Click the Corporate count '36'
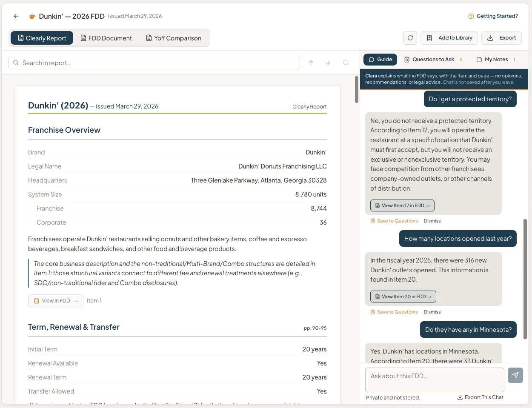Image resolution: width=532 pixels, height=408 pixels. pos(323,223)
